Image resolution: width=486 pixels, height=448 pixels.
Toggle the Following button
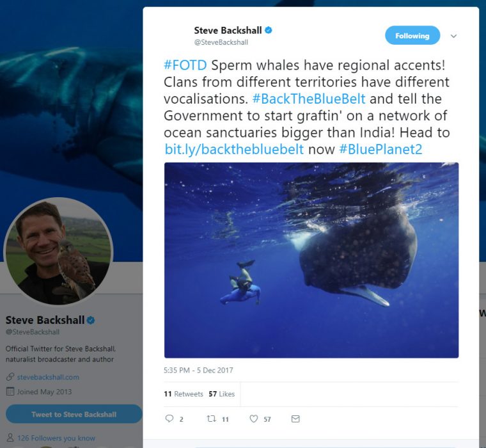click(412, 36)
